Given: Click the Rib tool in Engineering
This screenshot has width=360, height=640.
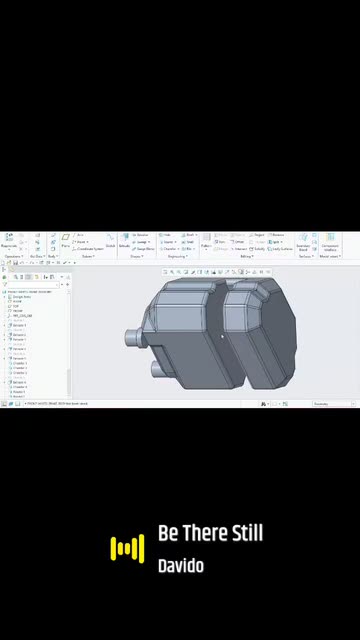Looking at the screenshot, I should (188, 249).
